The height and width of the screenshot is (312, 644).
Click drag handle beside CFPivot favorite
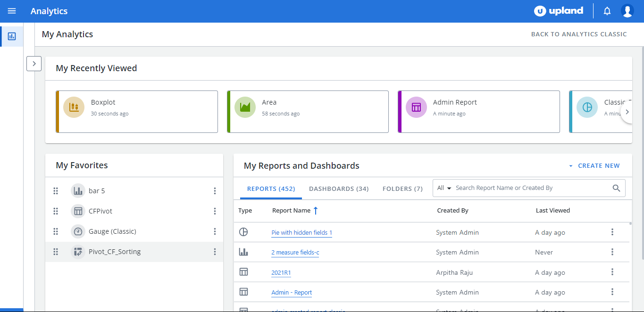click(56, 211)
